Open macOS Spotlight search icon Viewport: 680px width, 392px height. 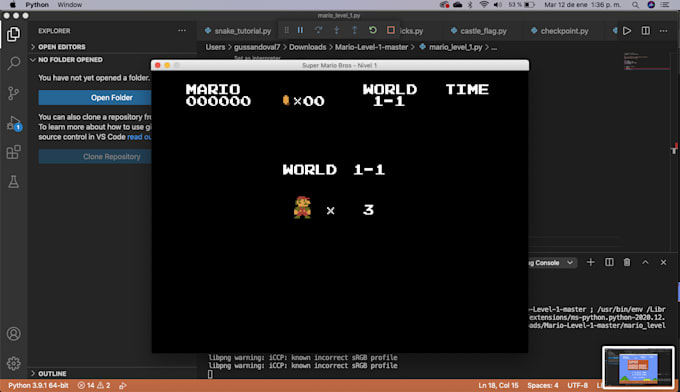(635, 5)
